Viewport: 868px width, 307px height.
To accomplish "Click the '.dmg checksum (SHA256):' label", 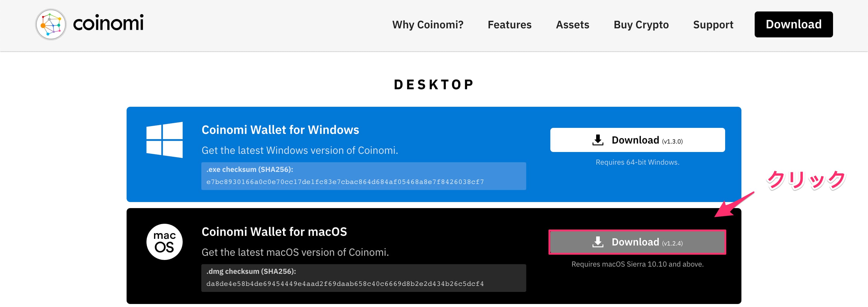I will point(251,272).
